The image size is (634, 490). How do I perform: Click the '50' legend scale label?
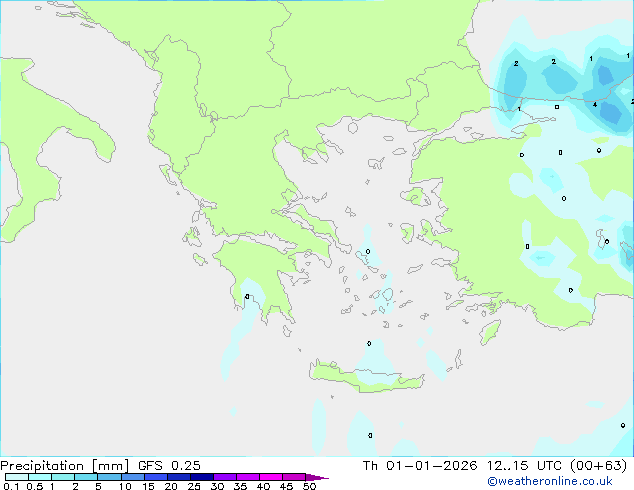click(x=309, y=486)
